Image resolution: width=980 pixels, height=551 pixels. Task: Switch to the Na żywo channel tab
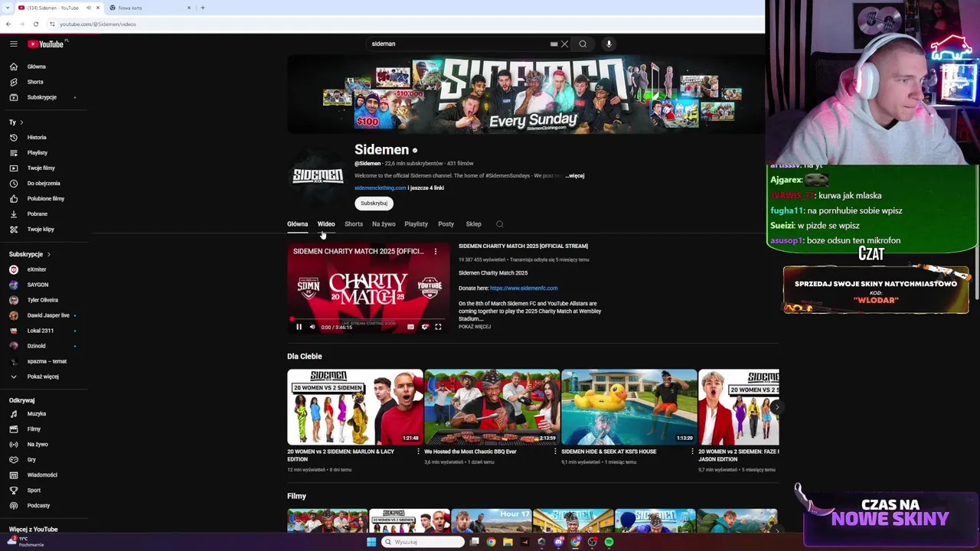384,224
